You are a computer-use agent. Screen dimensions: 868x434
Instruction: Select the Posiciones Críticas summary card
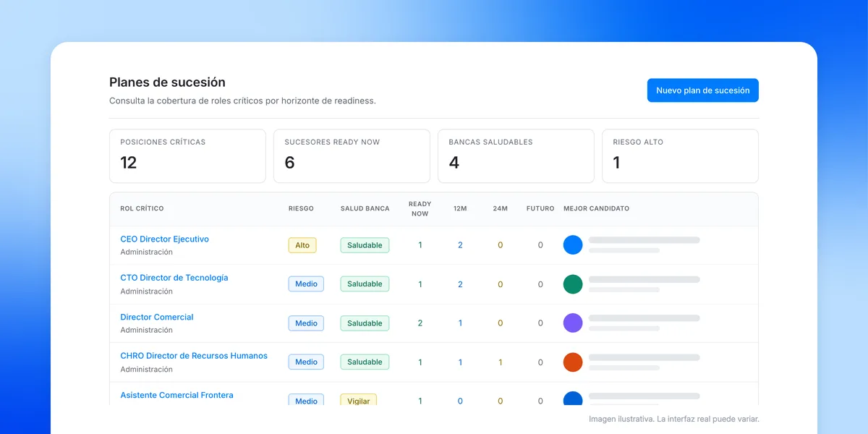point(187,156)
